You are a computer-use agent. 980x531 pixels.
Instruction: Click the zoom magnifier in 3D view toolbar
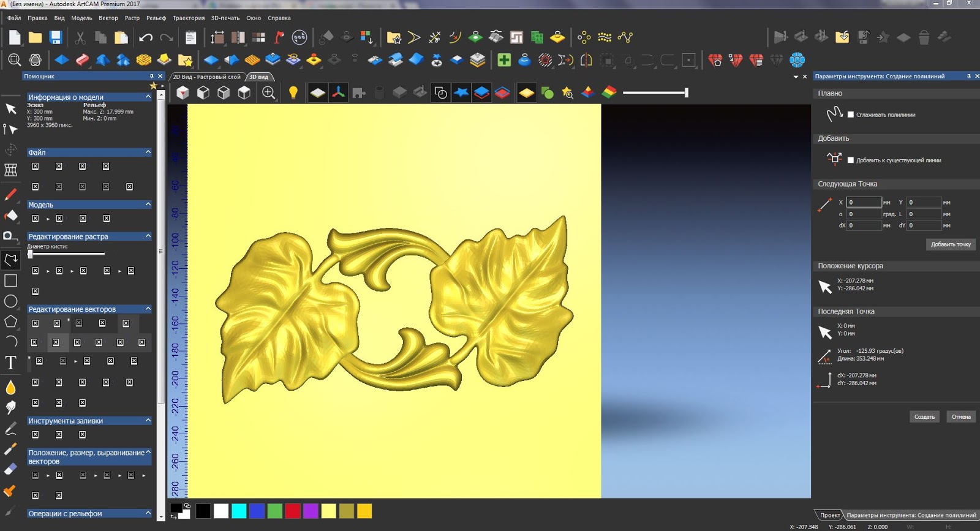point(268,92)
